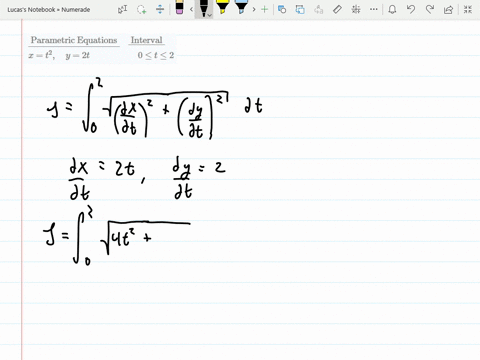Go to previous pens in gallery
The image size is (480, 360).
click(x=191, y=9)
